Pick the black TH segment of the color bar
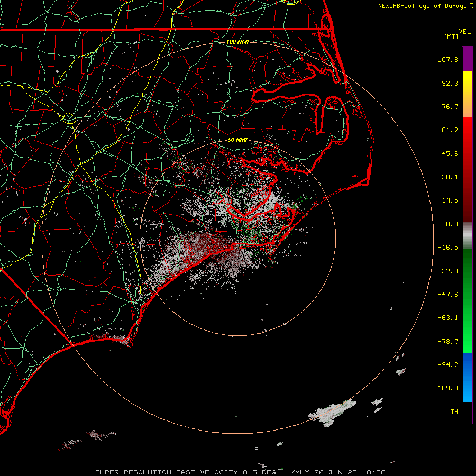This screenshot has height=476, width=476. (x=467, y=412)
